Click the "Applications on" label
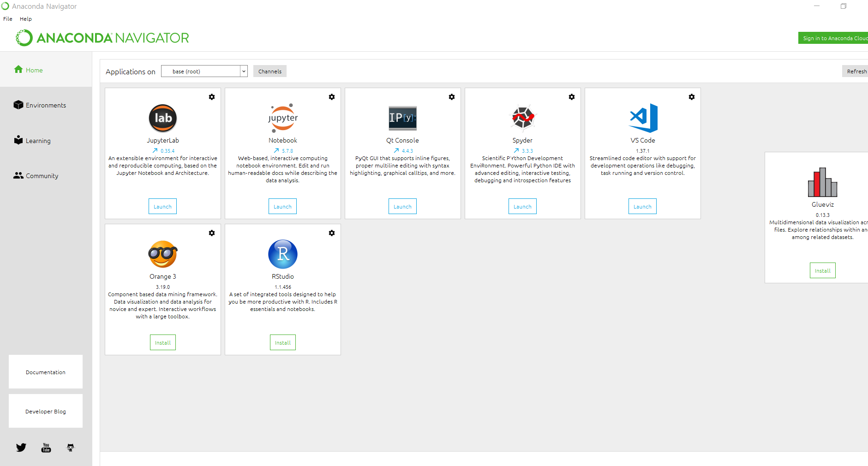The width and height of the screenshot is (868, 466). click(x=131, y=72)
